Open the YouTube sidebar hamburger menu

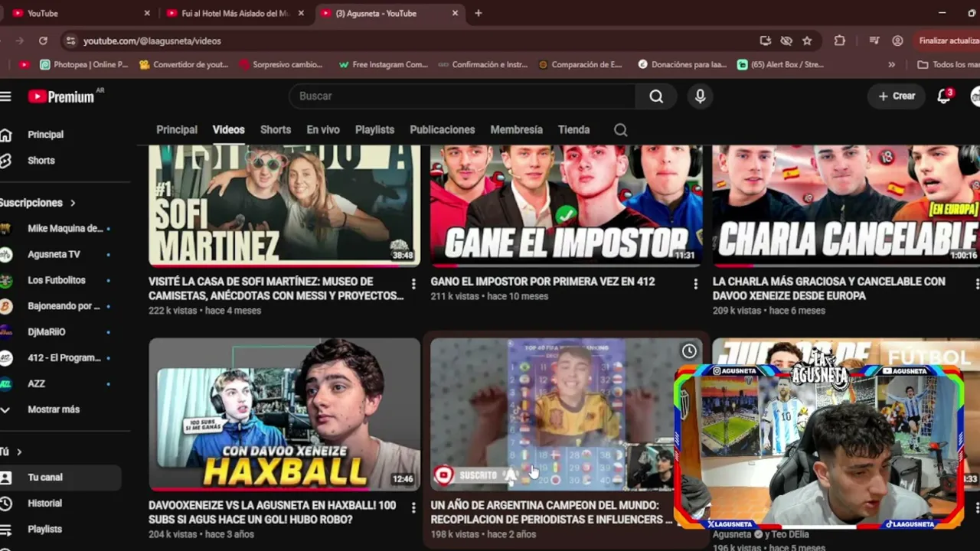(x=6, y=96)
